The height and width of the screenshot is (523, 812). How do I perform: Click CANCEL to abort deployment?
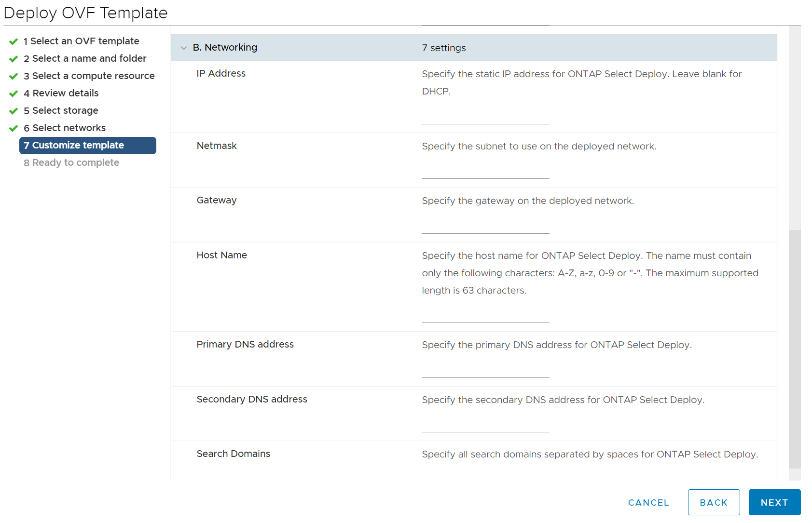point(648,502)
